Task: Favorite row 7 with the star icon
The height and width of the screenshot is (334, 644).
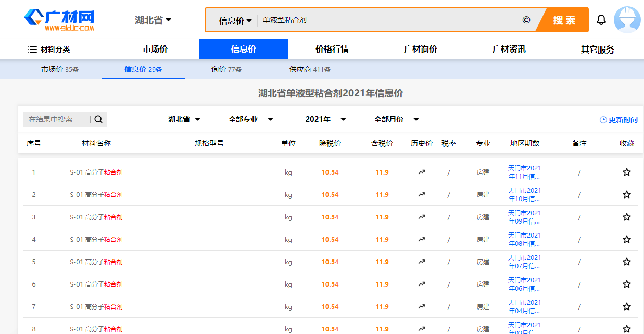Action: 627,306
